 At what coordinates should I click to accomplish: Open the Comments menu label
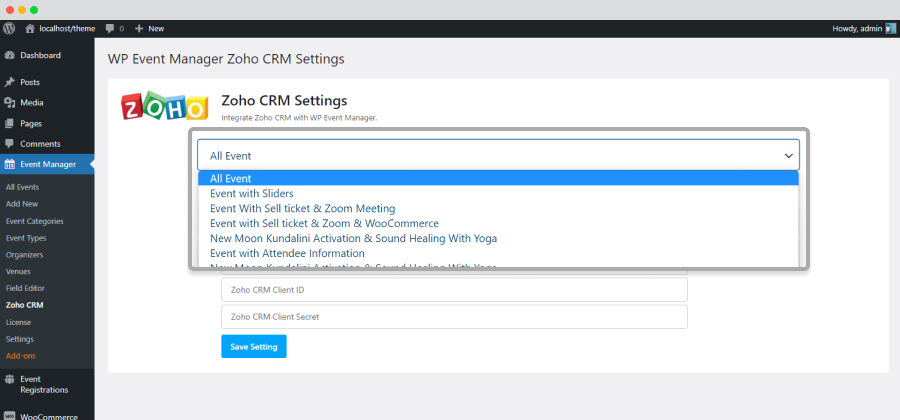tap(40, 144)
